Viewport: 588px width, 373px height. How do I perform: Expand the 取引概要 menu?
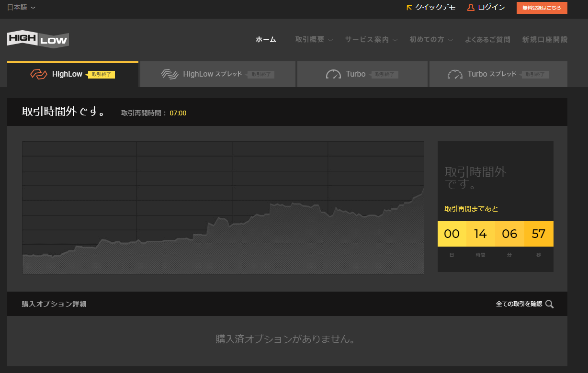click(x=314, y=40)
